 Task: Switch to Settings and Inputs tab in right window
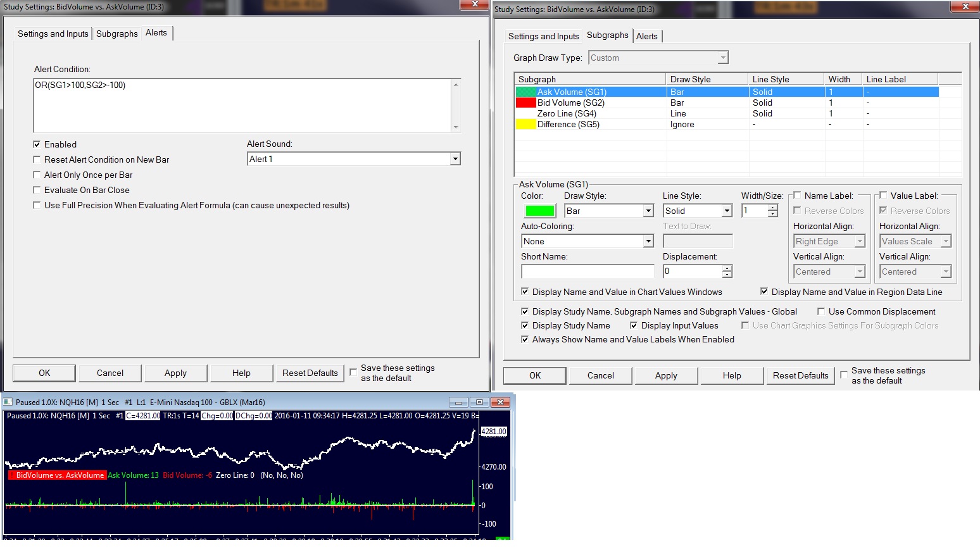(x=544, y=36)
